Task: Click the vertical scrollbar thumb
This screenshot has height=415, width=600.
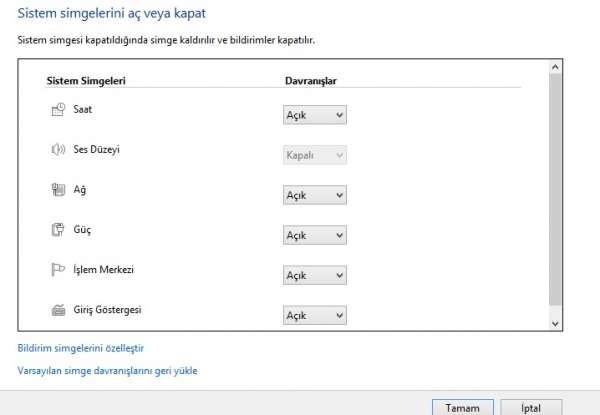Action: (x=555, y=189)
